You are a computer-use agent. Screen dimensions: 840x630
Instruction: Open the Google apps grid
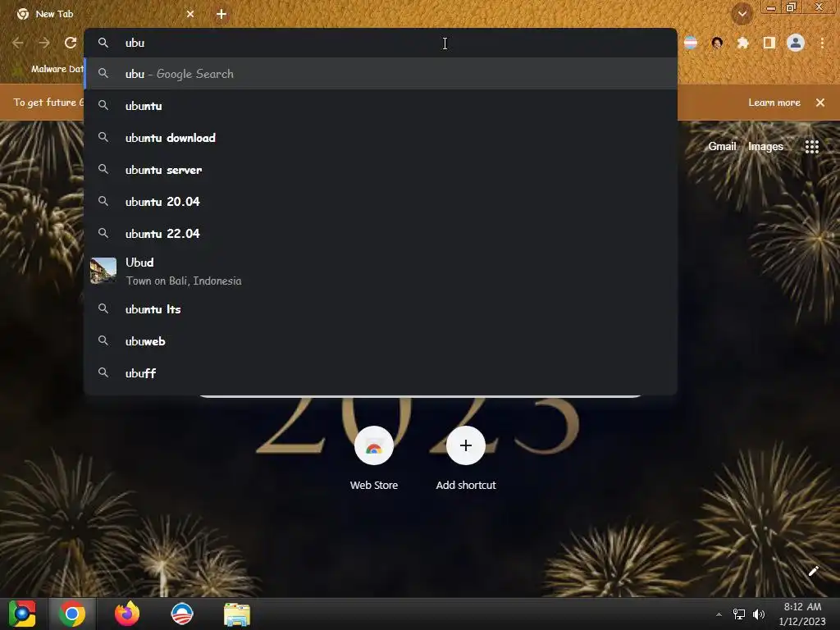[811, 146]
